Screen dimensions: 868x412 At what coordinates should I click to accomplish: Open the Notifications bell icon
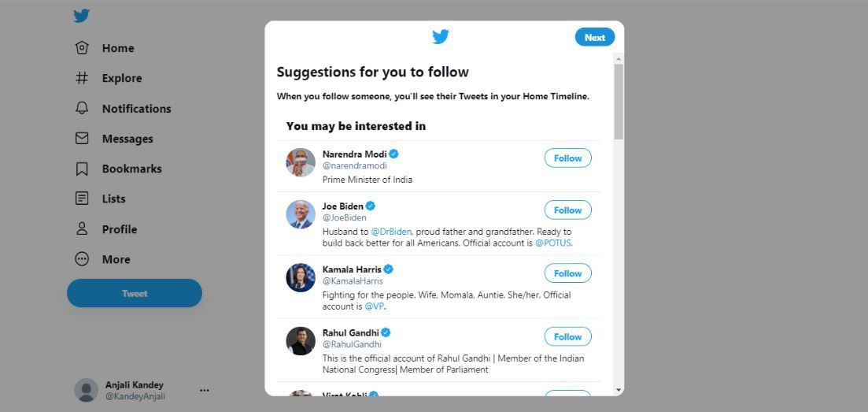[x=82, y=108]
